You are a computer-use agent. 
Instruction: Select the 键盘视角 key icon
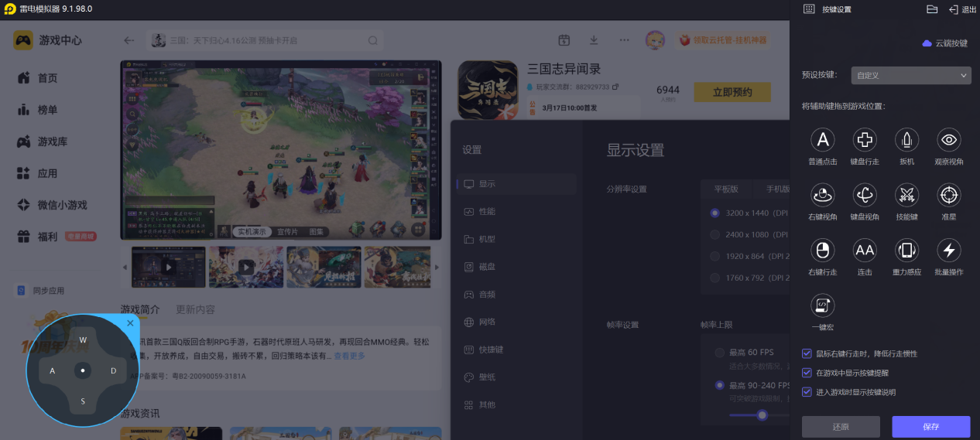click(865, 195)
